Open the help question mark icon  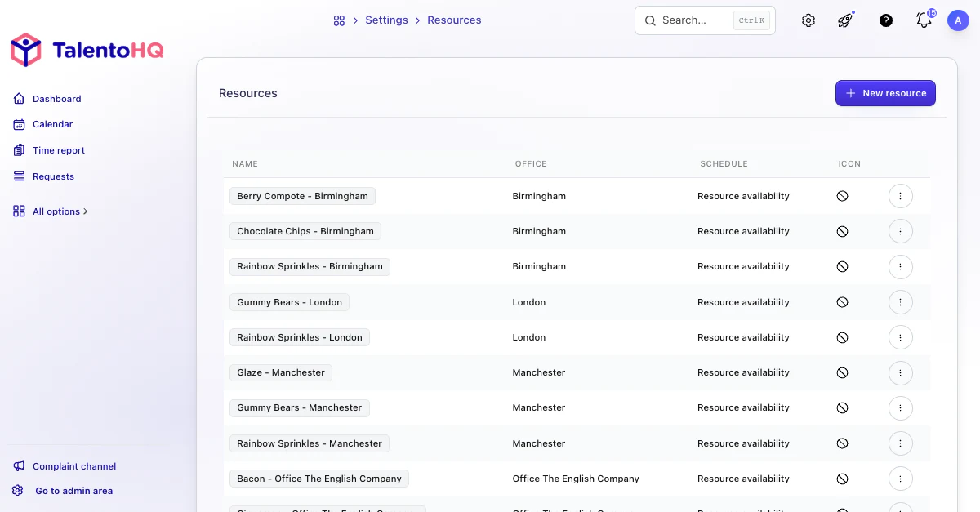click(x=886, y=20)
